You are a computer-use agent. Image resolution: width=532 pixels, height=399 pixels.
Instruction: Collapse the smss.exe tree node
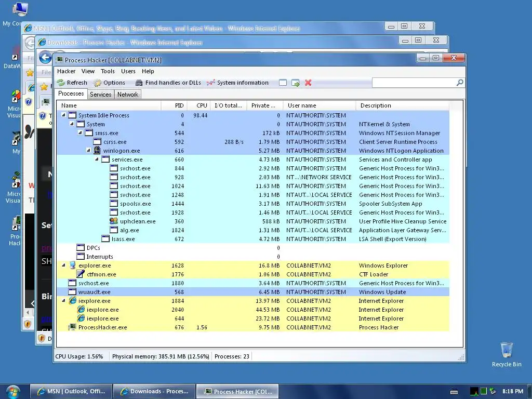pyautogui.click(x=80, y=132)
